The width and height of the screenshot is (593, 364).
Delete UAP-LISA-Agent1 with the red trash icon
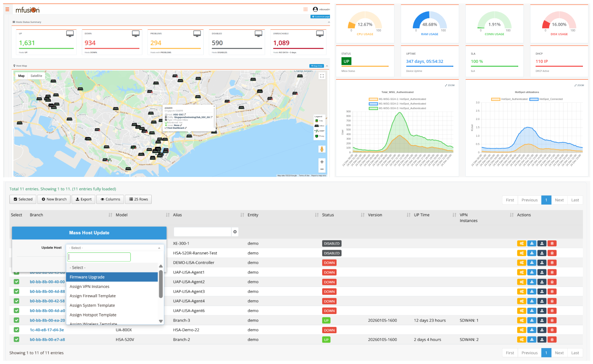pos(552,272)
